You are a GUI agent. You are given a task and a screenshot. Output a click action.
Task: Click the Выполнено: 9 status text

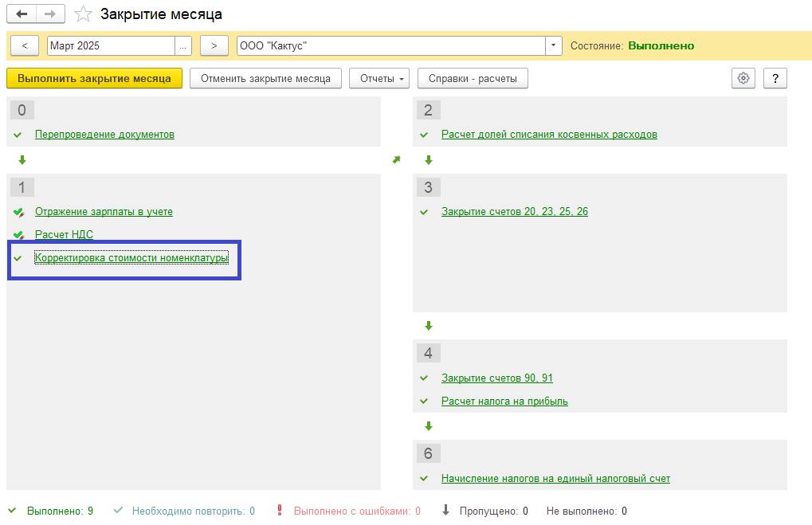60,511
